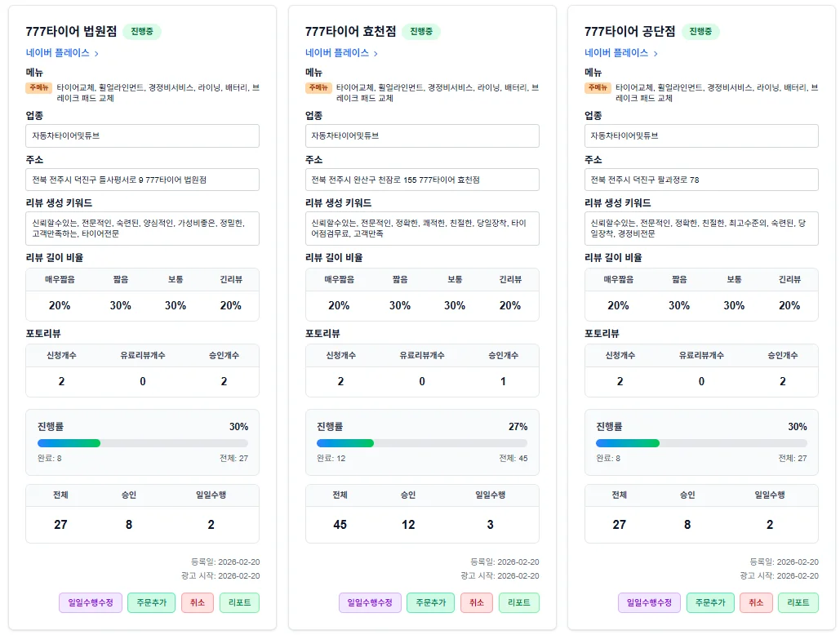Click 일일수행수정 button on 법원점 card

click(90, 602)
